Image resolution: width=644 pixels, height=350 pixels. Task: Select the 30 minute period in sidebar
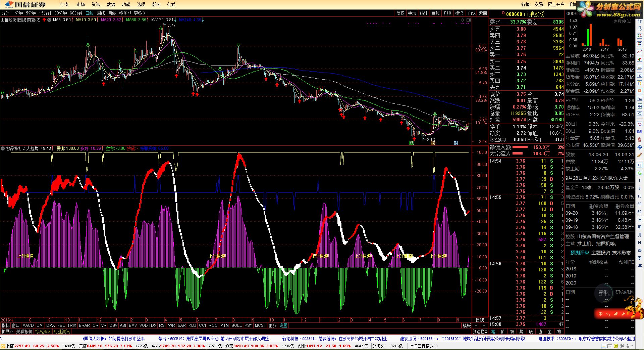pos(640,204)
